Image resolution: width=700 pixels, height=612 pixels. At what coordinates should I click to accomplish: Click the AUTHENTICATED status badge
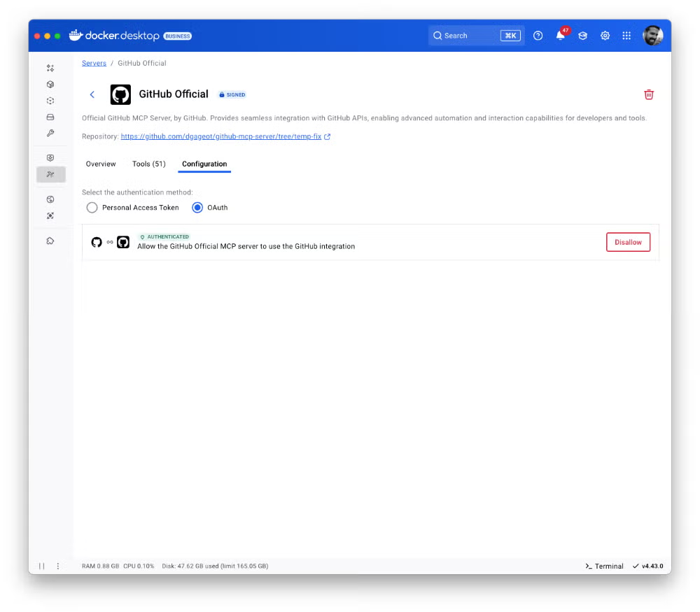(x=164, y=237)
